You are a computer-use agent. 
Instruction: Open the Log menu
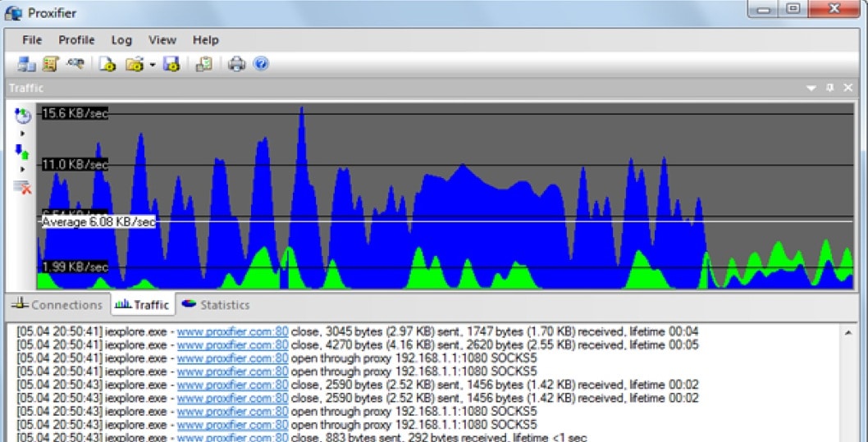click(x=121, y=40)
